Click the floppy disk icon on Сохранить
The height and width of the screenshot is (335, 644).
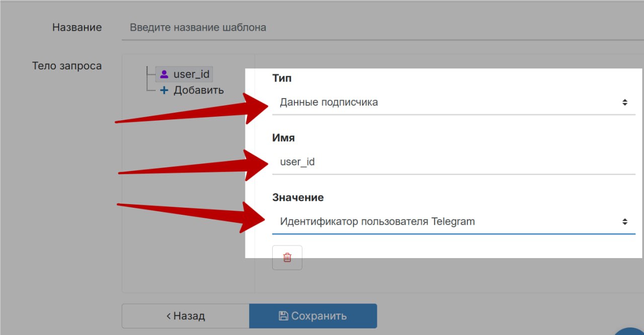(283, 316)
